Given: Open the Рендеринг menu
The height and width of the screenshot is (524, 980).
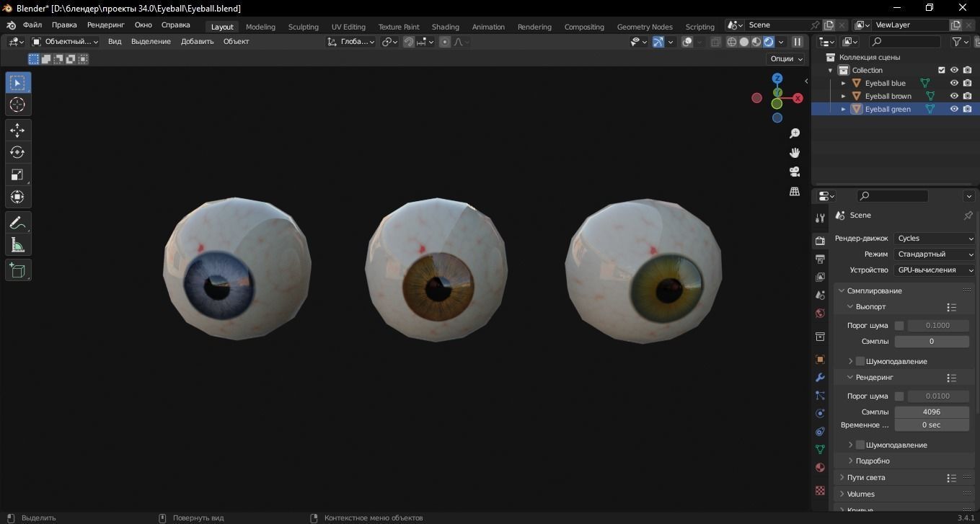Looking at the screenshot, I should coord(105,25).
